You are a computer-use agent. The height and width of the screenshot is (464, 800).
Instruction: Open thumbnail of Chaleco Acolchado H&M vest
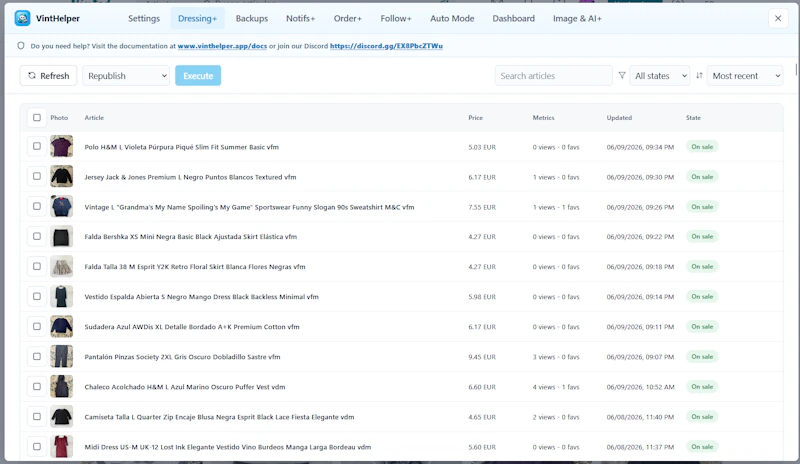[61, 386]
